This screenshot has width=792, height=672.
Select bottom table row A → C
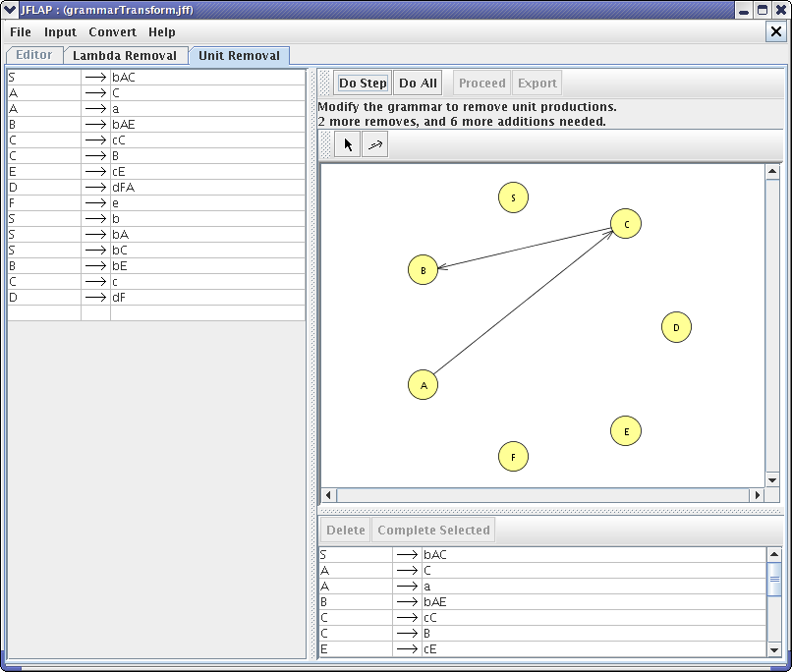[x=543, y=571]
